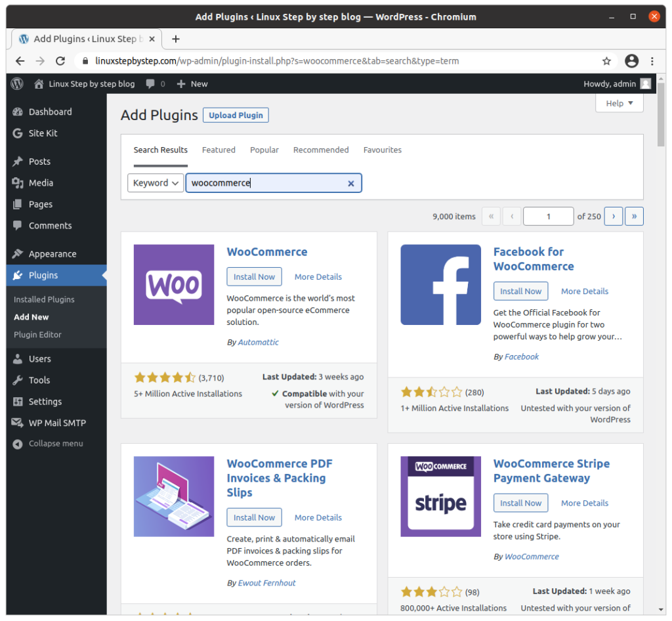Open the Chromium profile icon
Viewport: 672px width, 621px height.
(x=631, y=61)
